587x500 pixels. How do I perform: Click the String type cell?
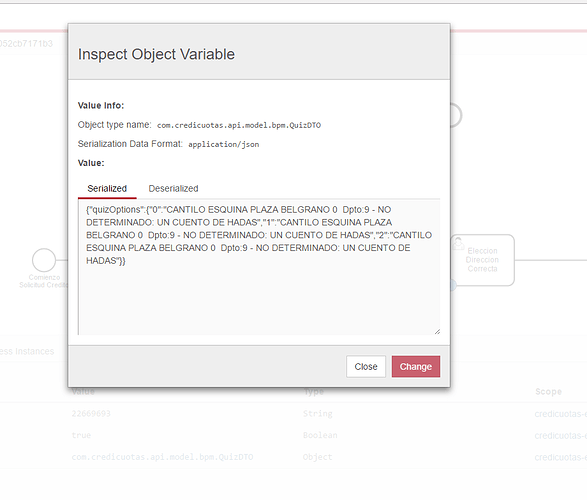(x=317, y=414)
